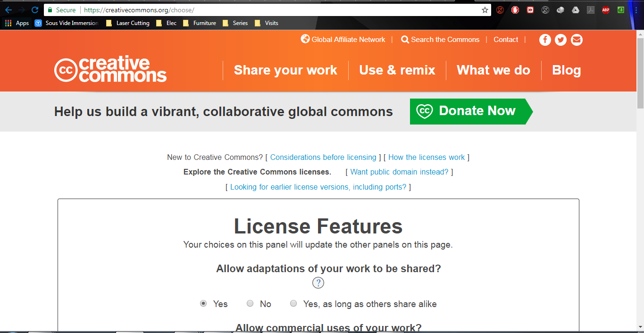This screenshot has width=644, height=333.
Task: Click the question mark help icon for adaptations
Action: pyautogui.click(x=318, y=283)
